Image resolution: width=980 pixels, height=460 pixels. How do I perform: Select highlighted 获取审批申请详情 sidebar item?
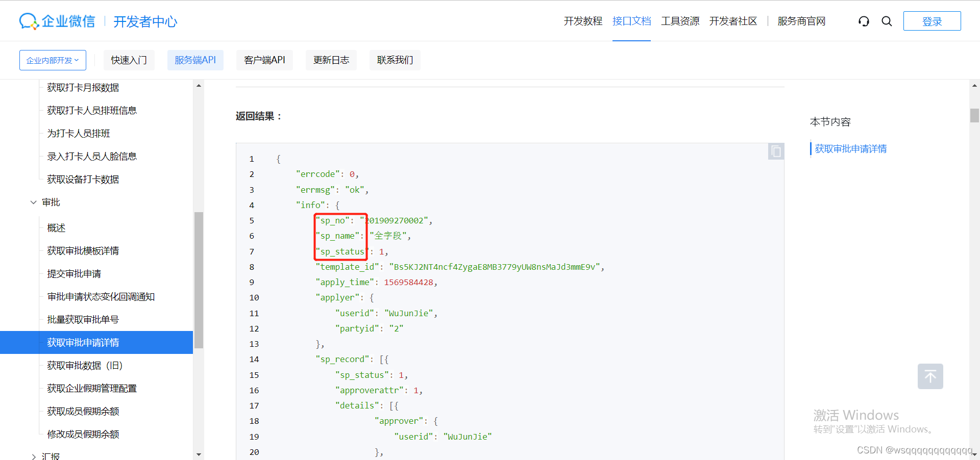96,342
